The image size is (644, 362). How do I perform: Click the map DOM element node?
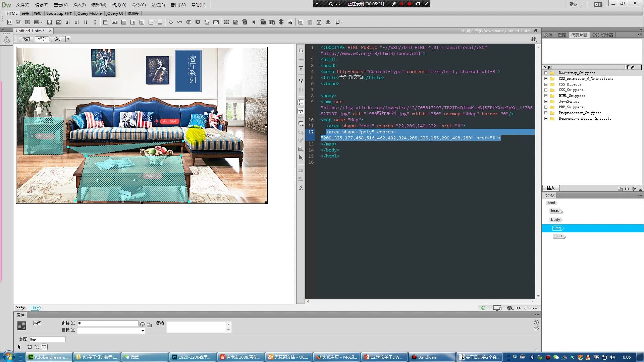(x=558, y=236)
